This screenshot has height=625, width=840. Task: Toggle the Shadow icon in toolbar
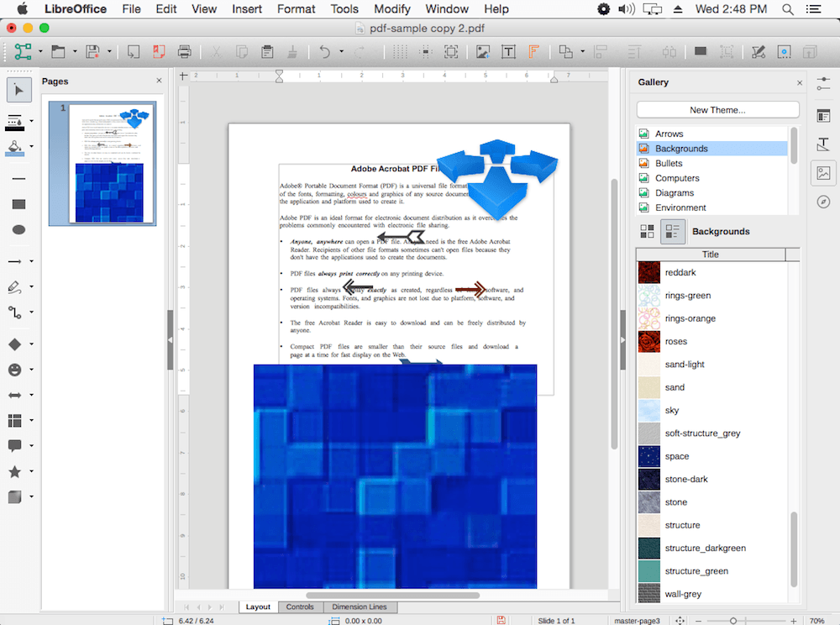point(701,51)
